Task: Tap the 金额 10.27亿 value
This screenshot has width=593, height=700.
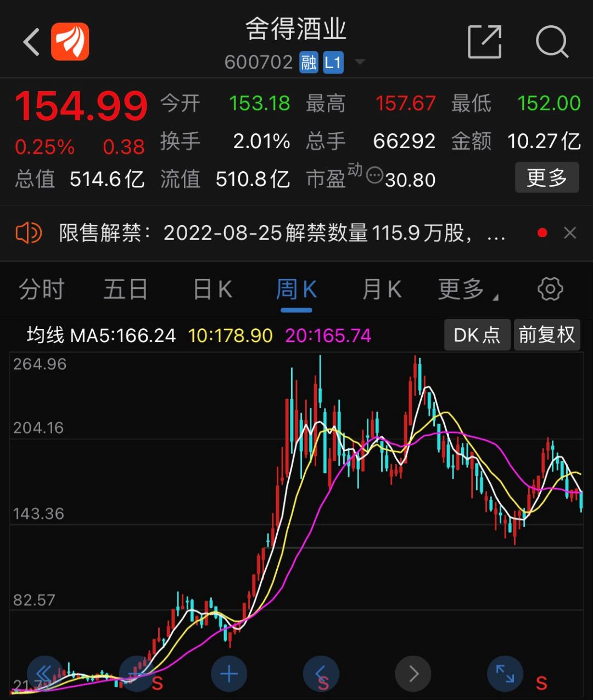Action: (x=544, y=141)
